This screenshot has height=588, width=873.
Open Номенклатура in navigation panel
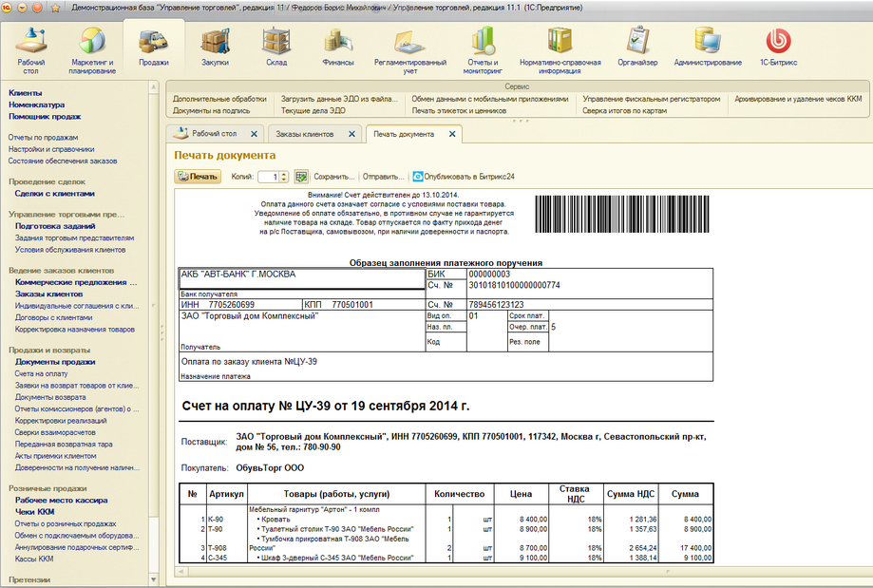click(x=36, y=104)
